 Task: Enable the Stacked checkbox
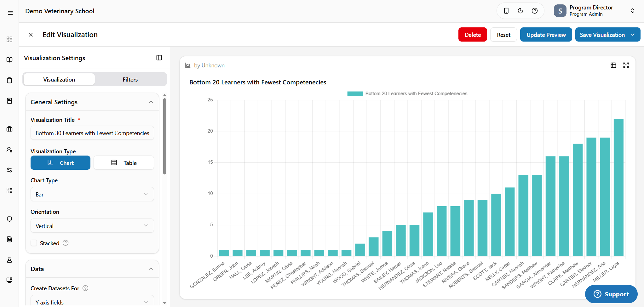coord(34,243)
